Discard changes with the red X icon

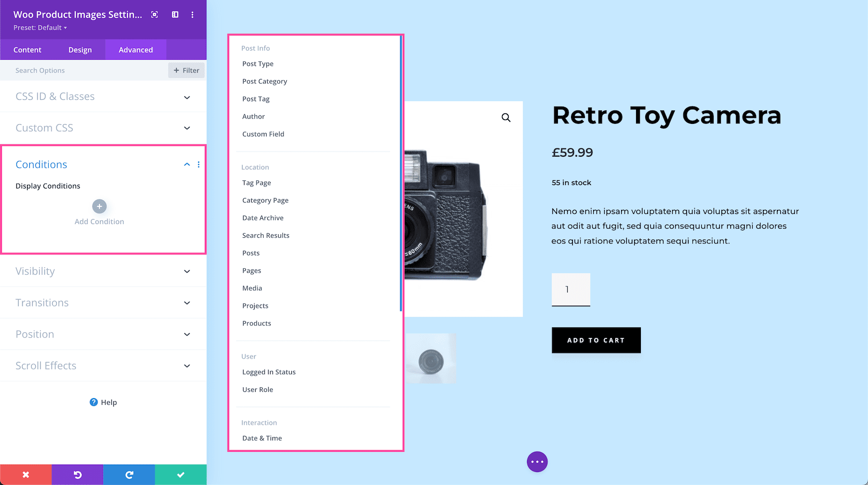click(26, 474)
